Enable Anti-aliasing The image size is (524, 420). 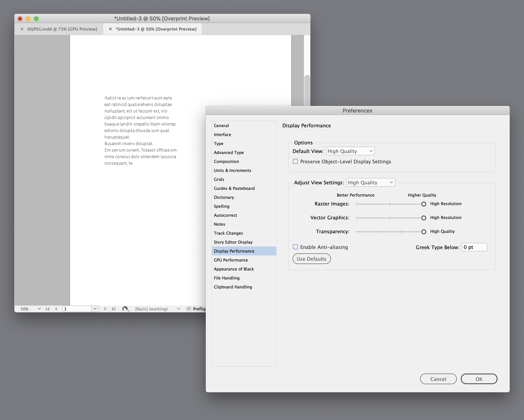click(x=295, y=247)
